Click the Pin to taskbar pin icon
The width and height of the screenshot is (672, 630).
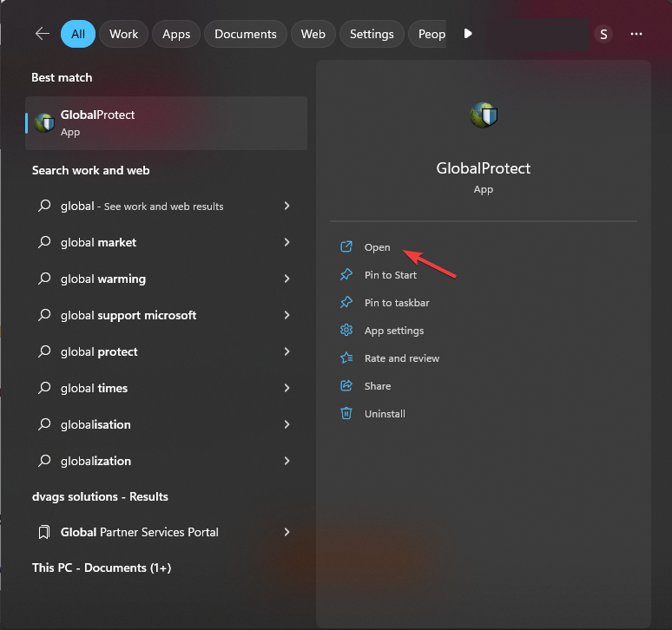tap(346, 302)
